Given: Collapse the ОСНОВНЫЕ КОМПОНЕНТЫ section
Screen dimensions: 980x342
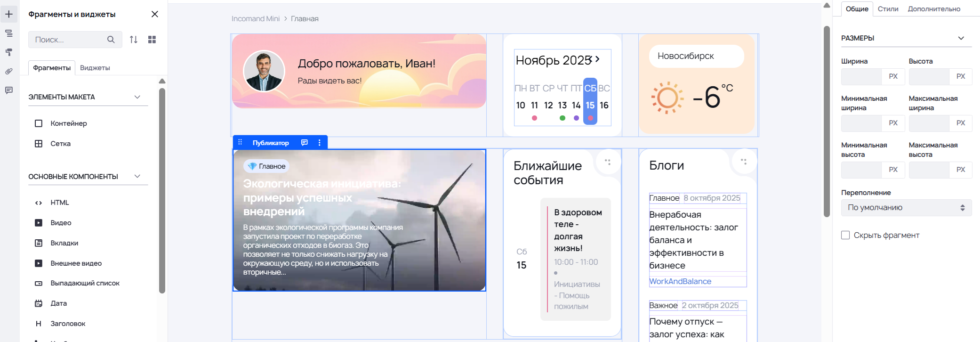Looking at the screenshot, I should point(137,177).
